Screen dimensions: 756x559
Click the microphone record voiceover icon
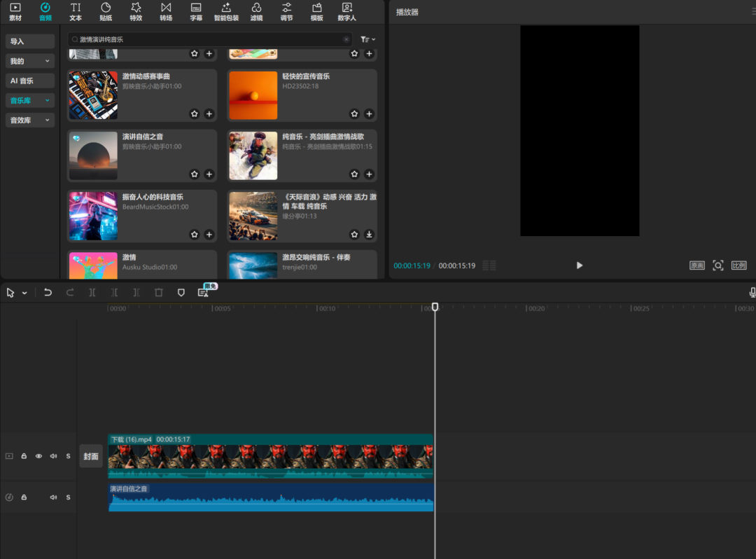tap(752, 292)
